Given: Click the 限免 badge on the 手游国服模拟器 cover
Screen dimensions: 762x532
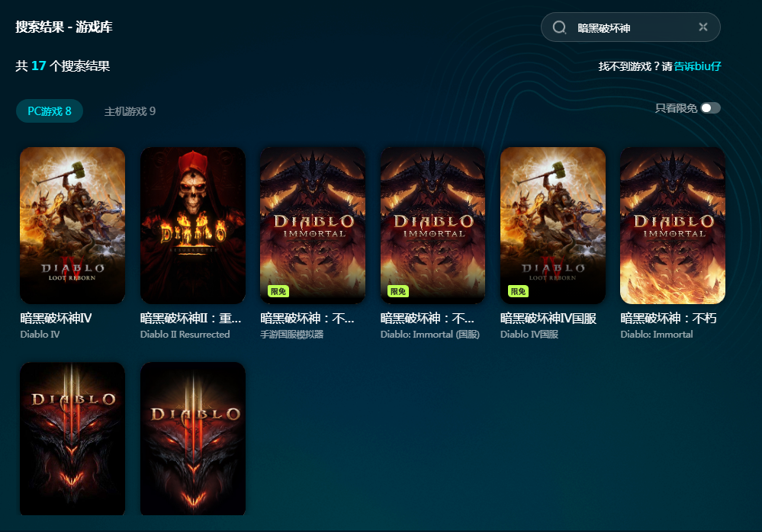Looking at the screenshot, I should [278, 291].
